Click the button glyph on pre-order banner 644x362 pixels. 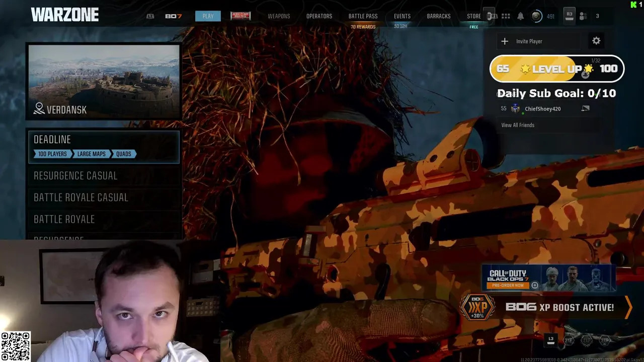tap(535, 285)
